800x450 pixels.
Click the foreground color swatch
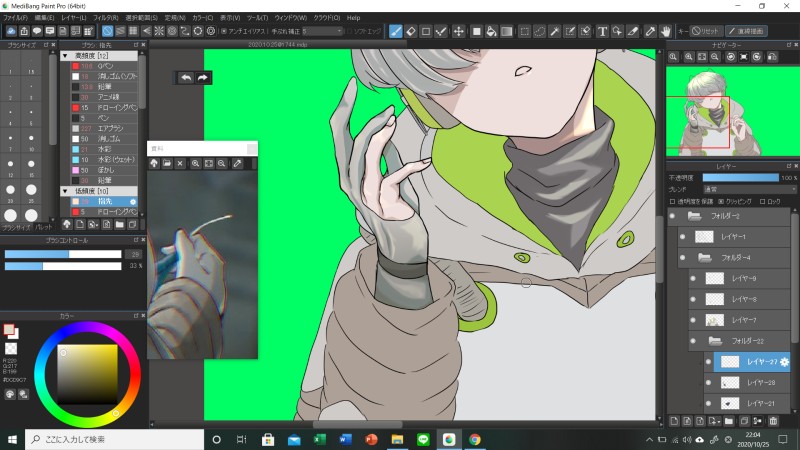point(9,330)
